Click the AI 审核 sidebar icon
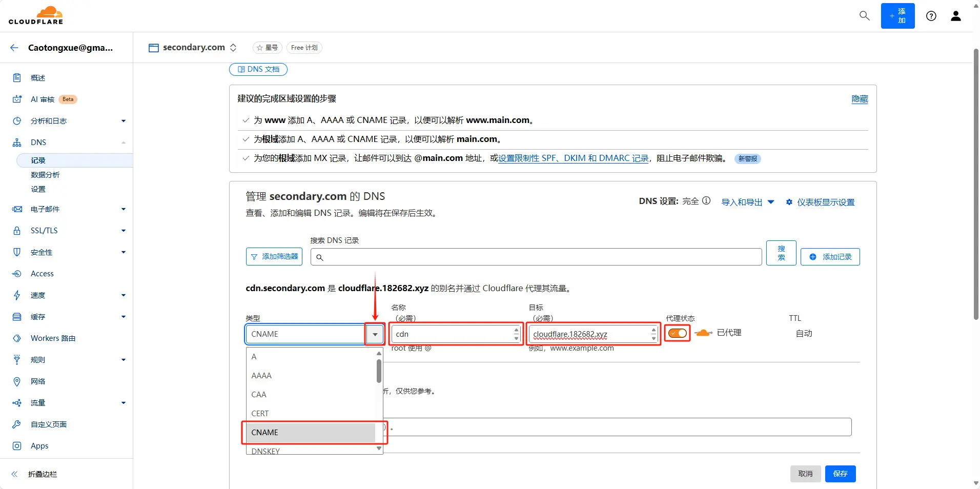The width and height of the screenshot is (980, 489). (17, 99)
